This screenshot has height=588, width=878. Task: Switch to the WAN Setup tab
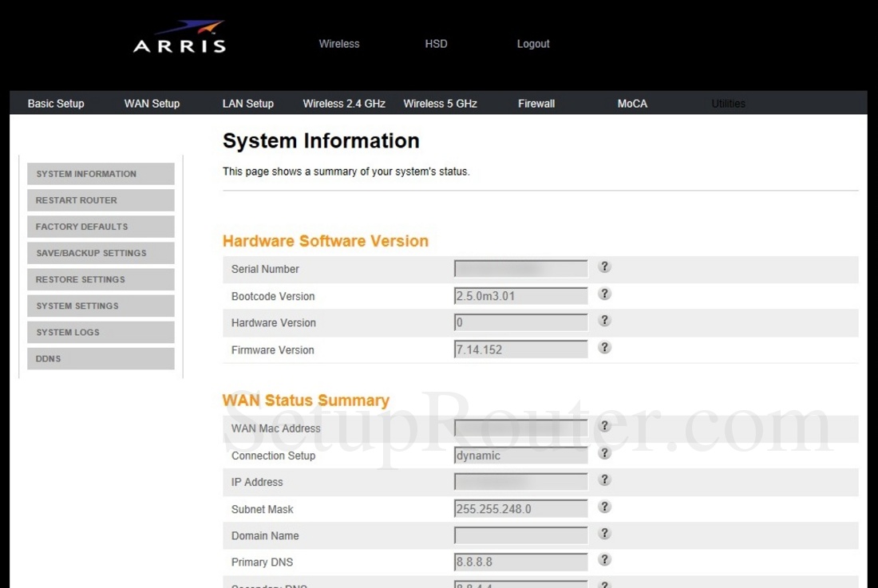tap(152, 103)
